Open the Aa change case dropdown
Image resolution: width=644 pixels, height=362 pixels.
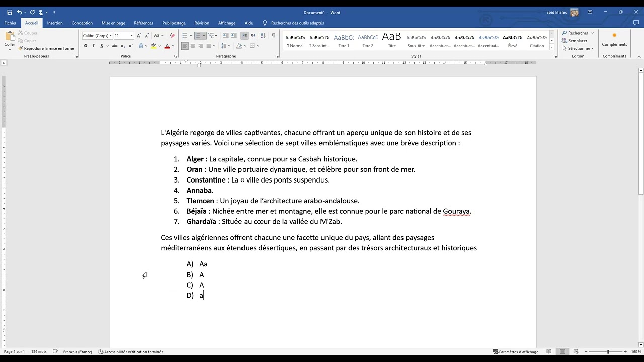tap(158, 36)
